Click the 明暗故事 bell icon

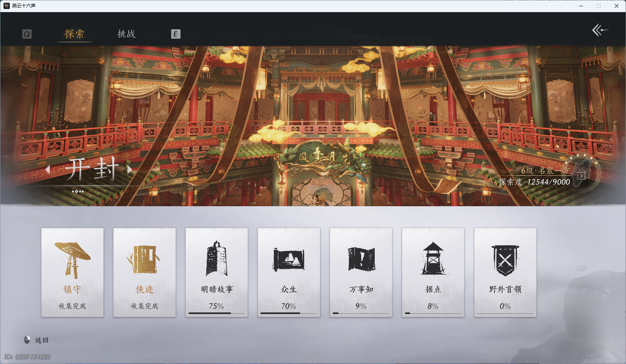click(216, 258)
